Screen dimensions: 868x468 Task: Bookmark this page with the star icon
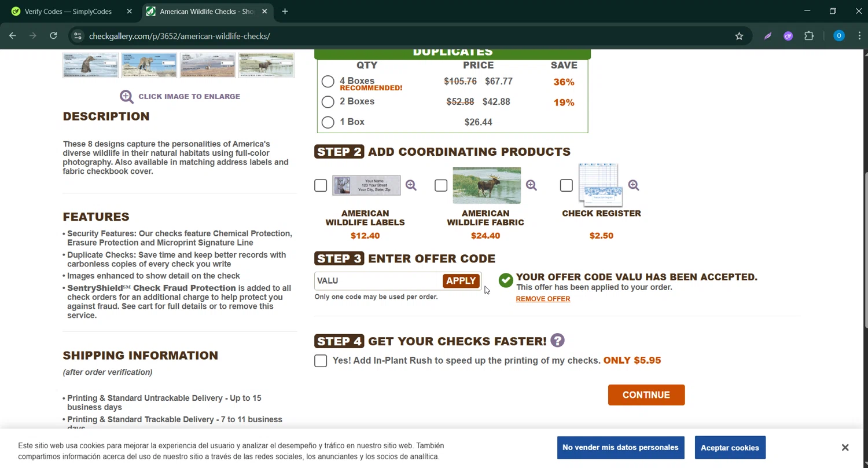(x=739, y=36)
